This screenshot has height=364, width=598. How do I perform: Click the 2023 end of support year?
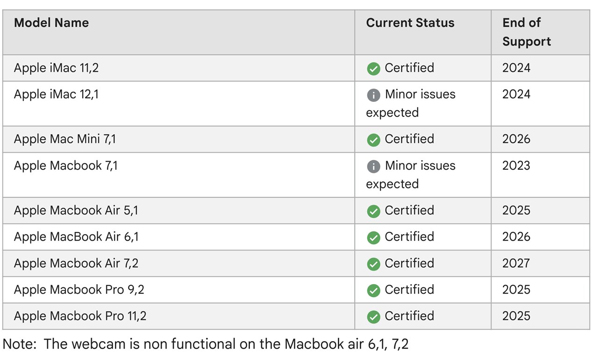pyautogui.click(x=516, y=166)
